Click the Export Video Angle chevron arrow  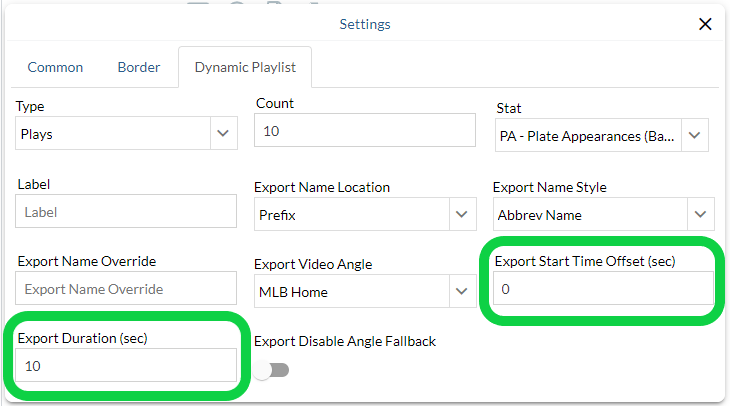tap(462, 291)
